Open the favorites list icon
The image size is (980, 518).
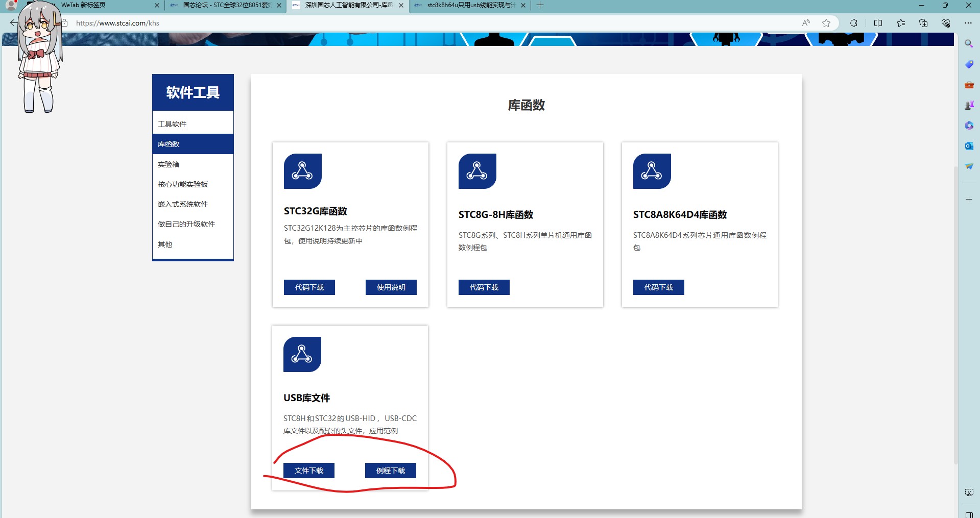point(901,23)
